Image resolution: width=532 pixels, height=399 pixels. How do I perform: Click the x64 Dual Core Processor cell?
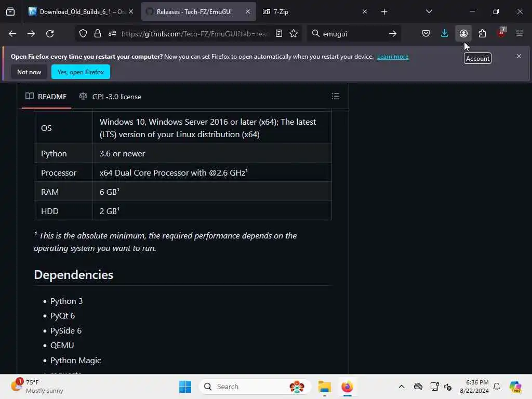[212, 172]
